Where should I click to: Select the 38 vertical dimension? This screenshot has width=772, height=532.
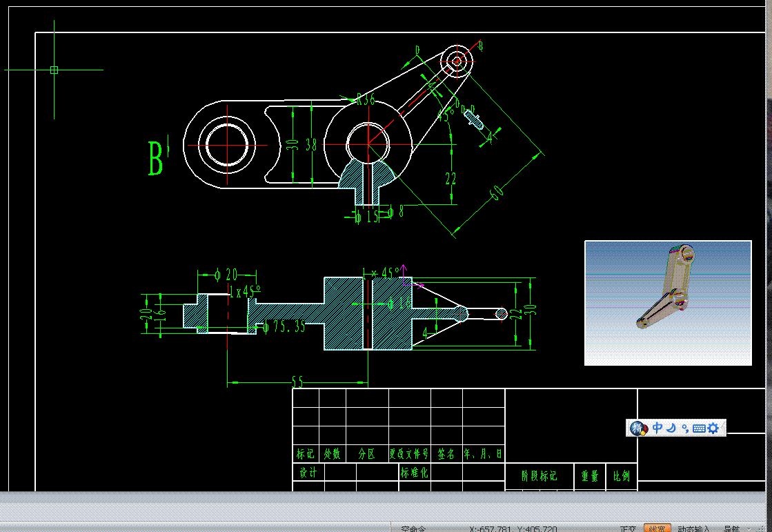point(311,144)
